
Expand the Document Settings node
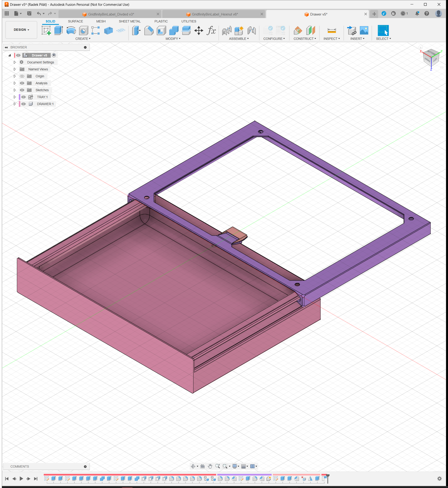coord(15,62)
